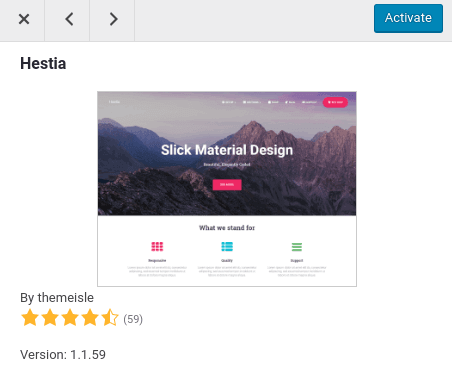Click the Slick Material Design headline in screenshot

227,150
